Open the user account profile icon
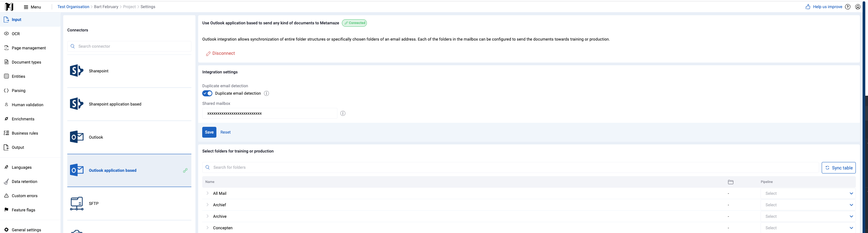The width and height of the screenshot is (868, 233). [x=858, y=7]
